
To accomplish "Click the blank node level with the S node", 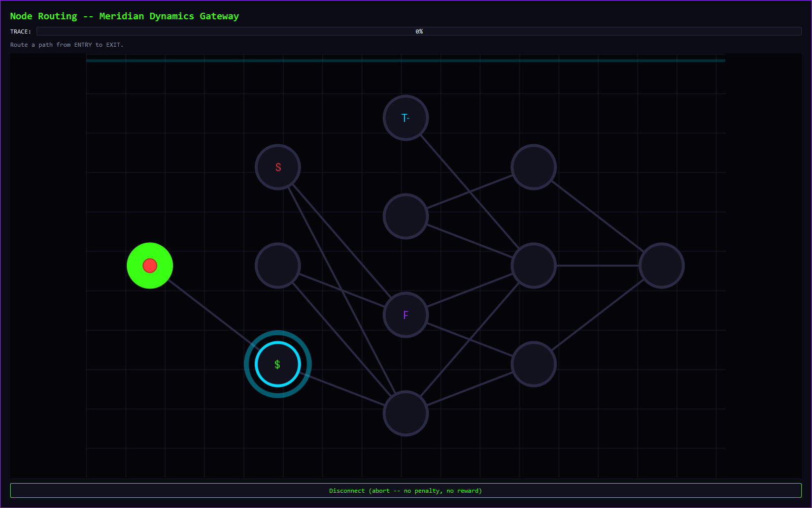I will pos(534,167).
